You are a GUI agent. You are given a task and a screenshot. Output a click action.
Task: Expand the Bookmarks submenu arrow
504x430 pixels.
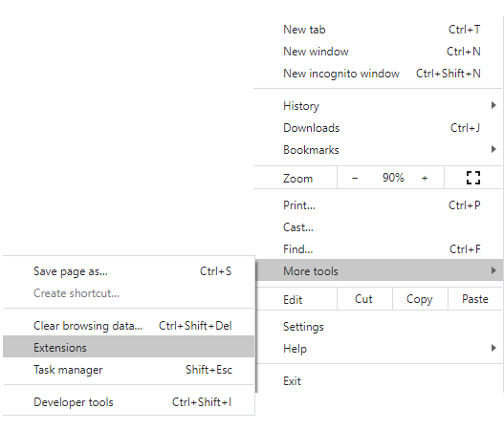tap(493, 149)
